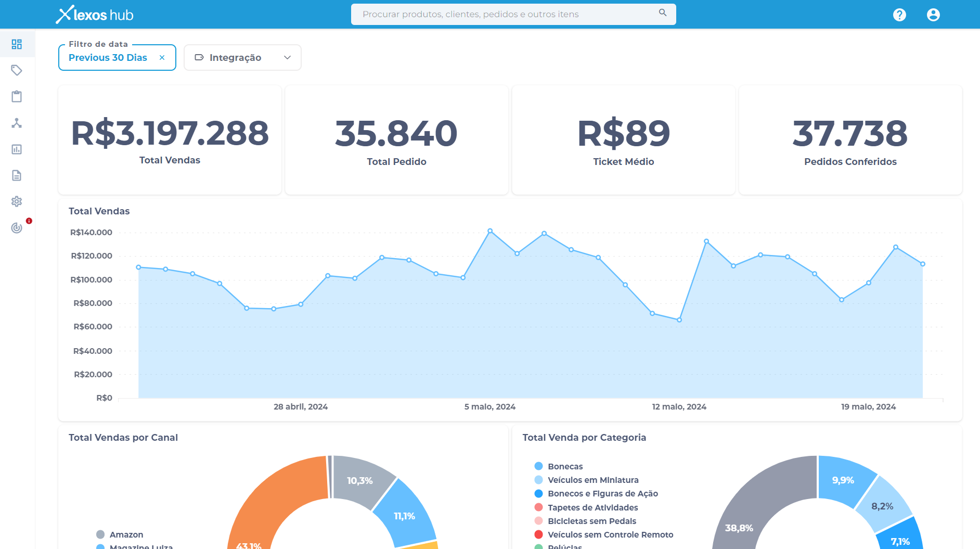Viewport: 980px width, 549px height.
Task: Open the Filtro de data selector
Action: click(x=108, y=57)
